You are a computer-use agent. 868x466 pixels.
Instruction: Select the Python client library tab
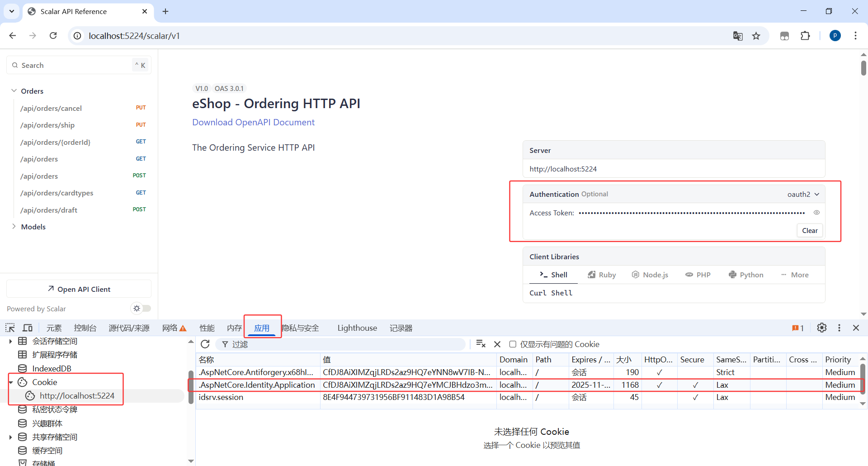click(x=746, y=275)
